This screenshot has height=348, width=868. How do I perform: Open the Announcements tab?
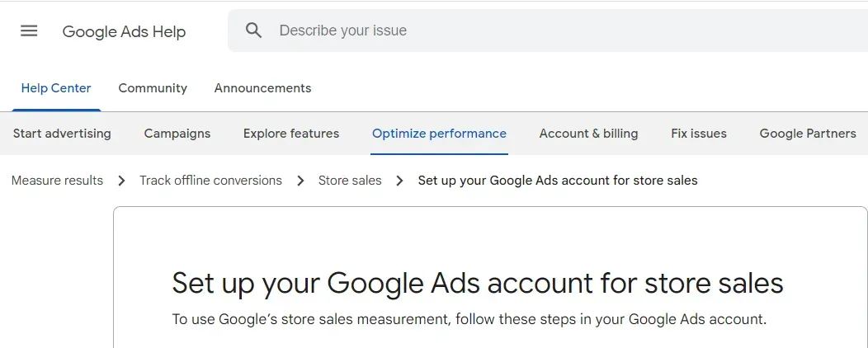click(x=263, y=88)
